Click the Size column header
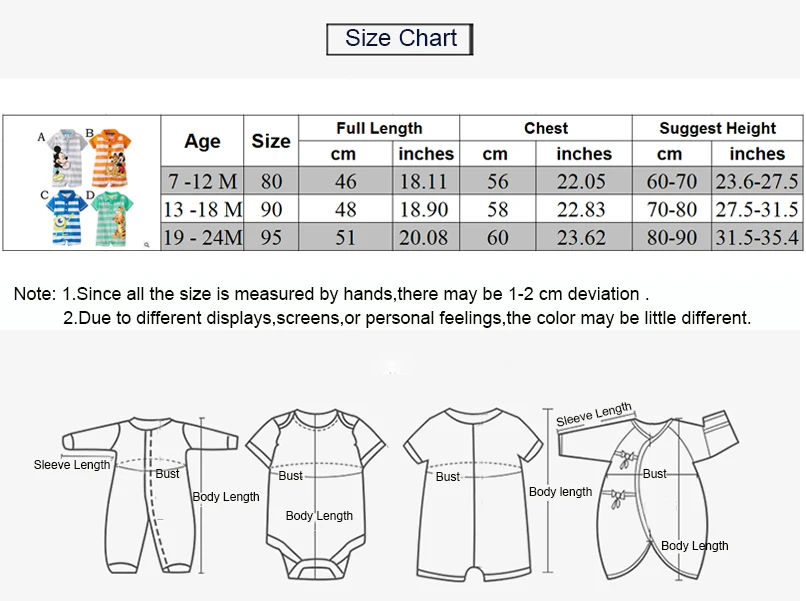This screenshot has height=601, width=806. click(x=271, y=141)
